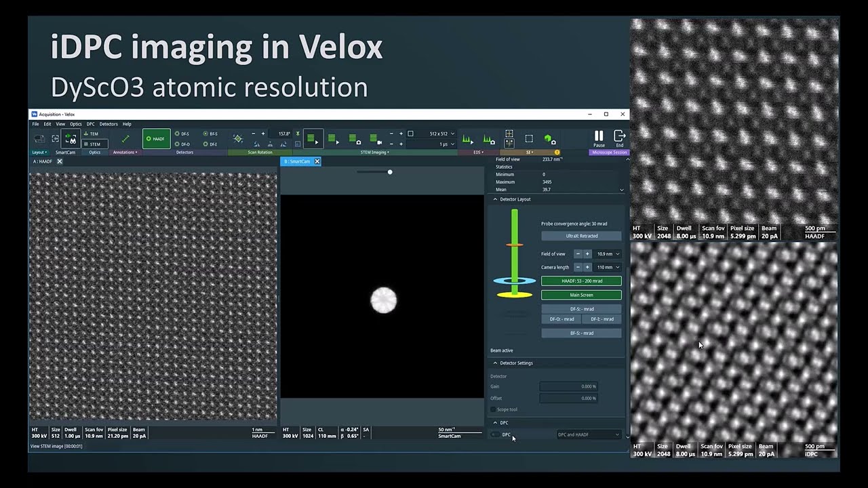This screenshot has width=868, height=488.
Task: Enable the Scope tool checkbox
Action: click(493, 409)
